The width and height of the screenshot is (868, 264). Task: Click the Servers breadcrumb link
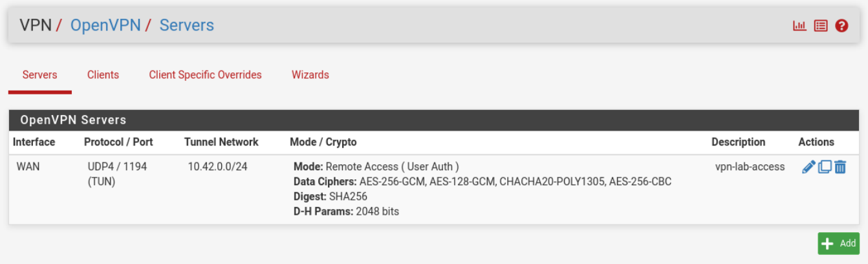[x=186, y=25]
